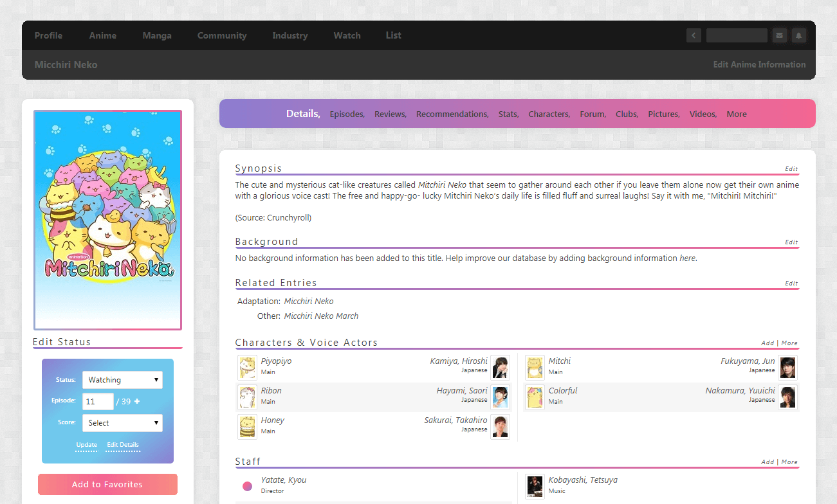This screenshot has width=837, height=504.
Task: Click the Update link below Score
Action: coord(87,444)
